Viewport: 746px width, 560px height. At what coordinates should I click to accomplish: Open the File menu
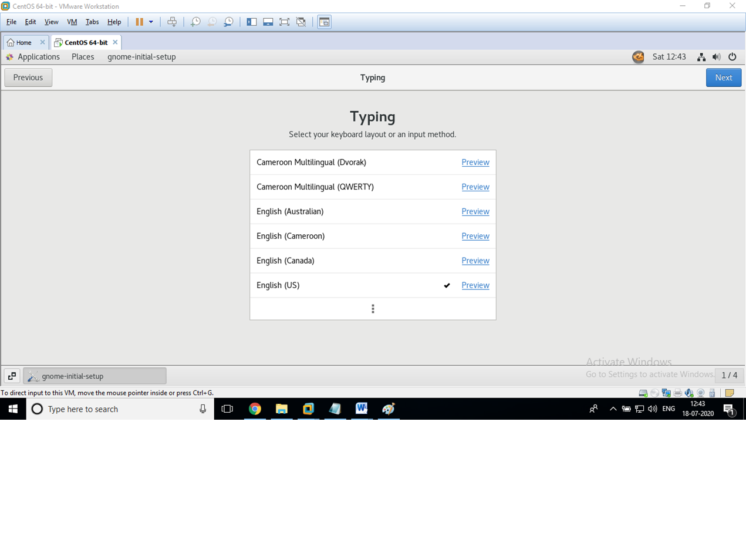(x=11, y=22)
